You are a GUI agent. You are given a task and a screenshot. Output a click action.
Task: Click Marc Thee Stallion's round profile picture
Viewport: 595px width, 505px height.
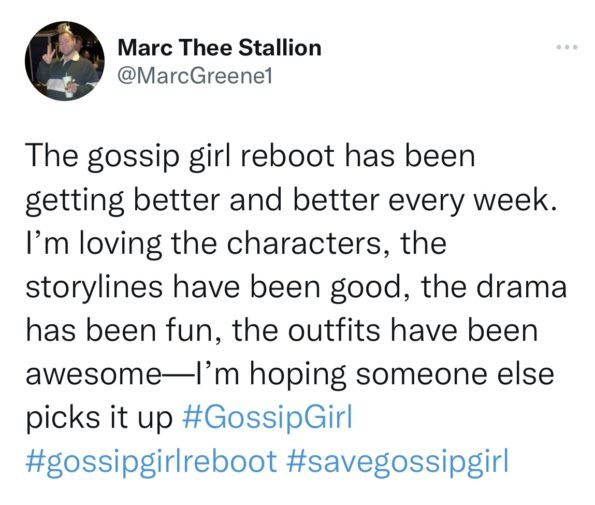pos(65,61)
